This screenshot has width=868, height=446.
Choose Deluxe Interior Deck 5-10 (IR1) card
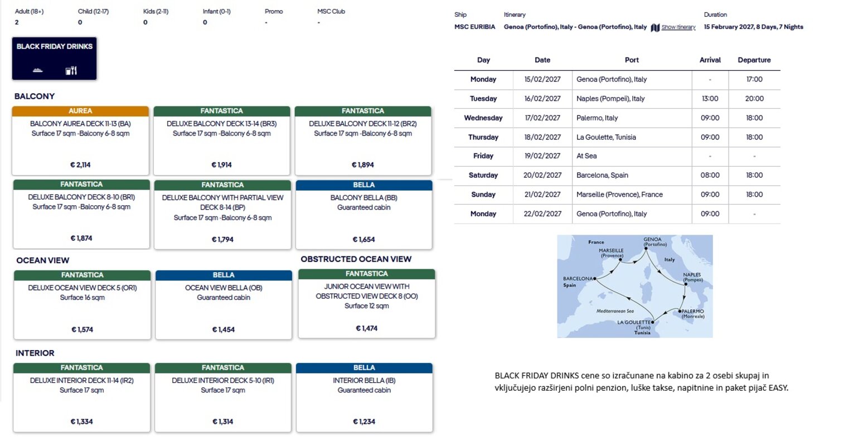(223, 397)
